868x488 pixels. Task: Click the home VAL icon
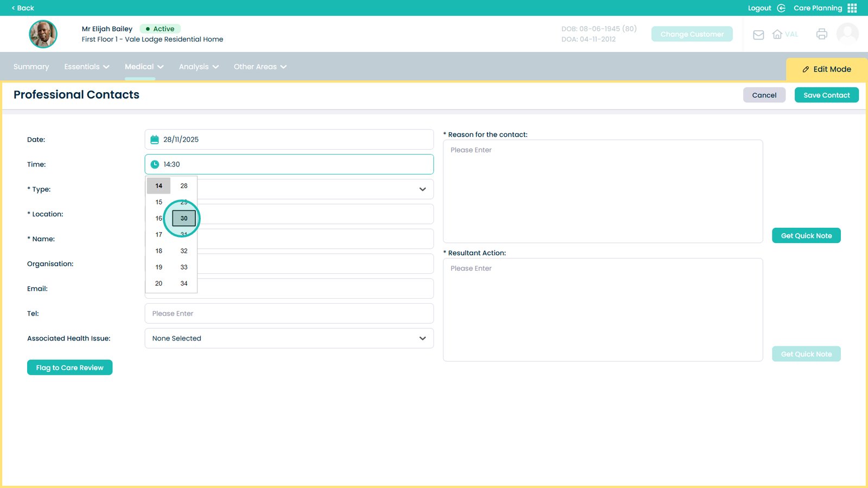pos(777,34)
